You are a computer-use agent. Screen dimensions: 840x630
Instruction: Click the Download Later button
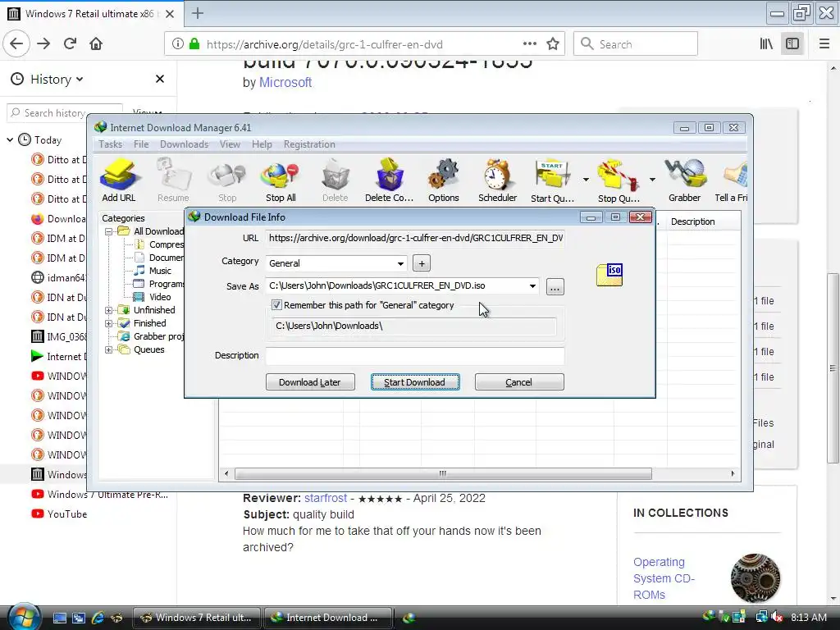309,382
